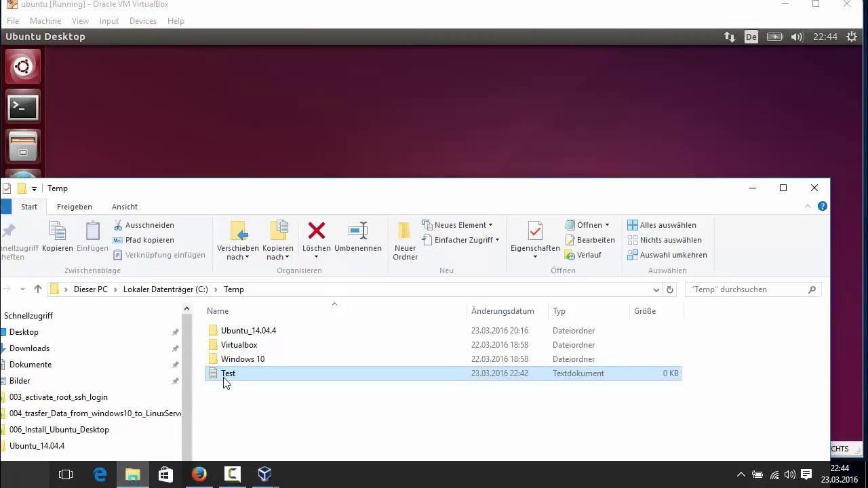Screen dimensions: 868x488
Task: Show hidden tray icons chevron
Action: click(x=741, y=474)
